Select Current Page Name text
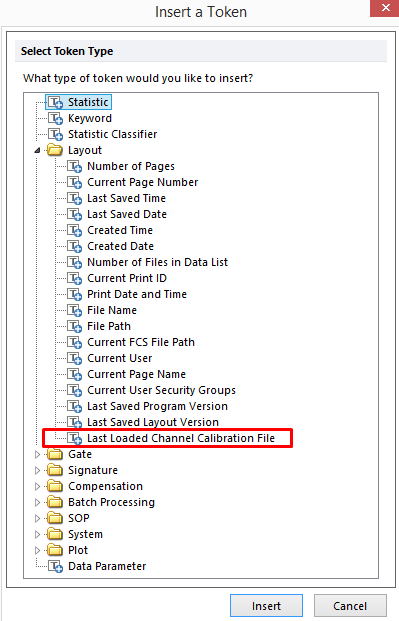399x621 pixels. pyautogui.click(x=136, y=374)
